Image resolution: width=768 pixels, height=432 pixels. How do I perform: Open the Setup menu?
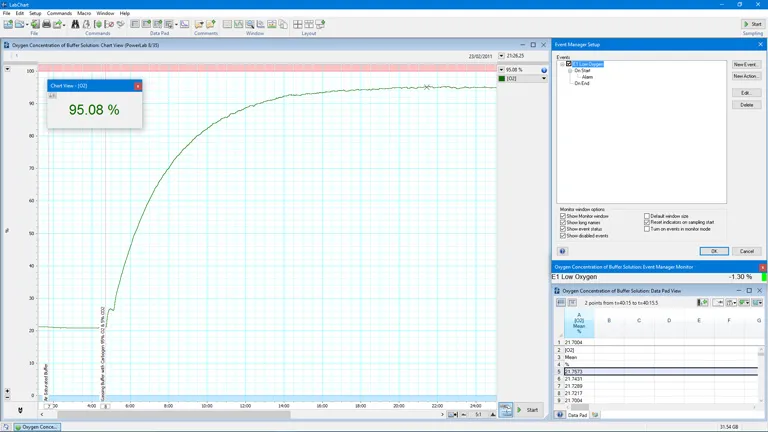[35, 13]
